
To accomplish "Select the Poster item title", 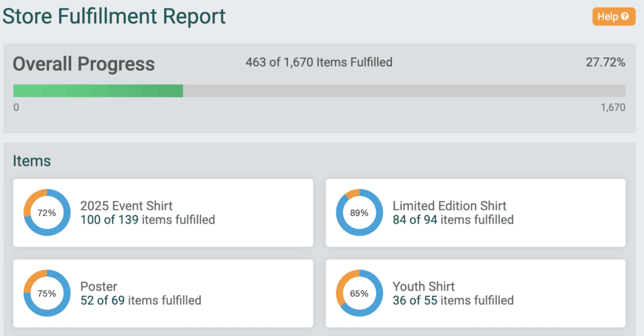I will pos(99,286).
